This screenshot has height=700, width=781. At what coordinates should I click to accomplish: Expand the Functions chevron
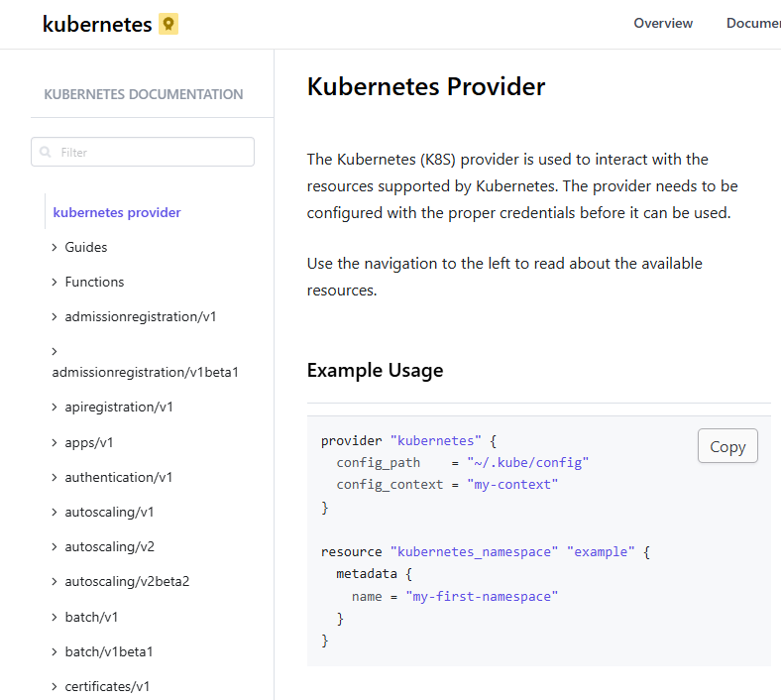[x=55, y=282]
